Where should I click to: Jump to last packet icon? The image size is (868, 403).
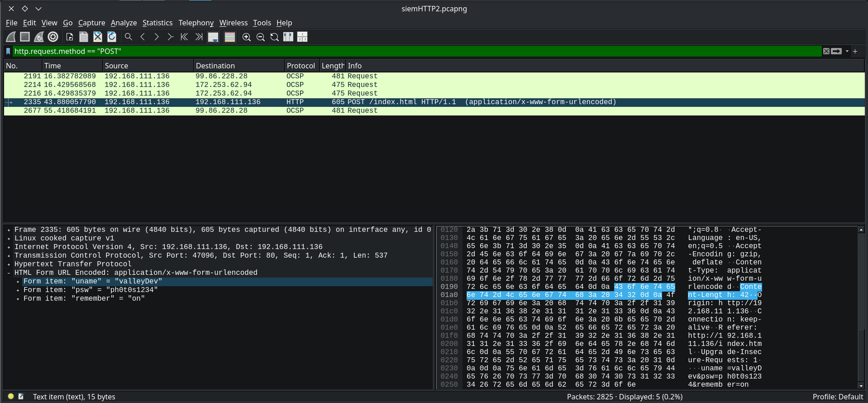point(199,37)
